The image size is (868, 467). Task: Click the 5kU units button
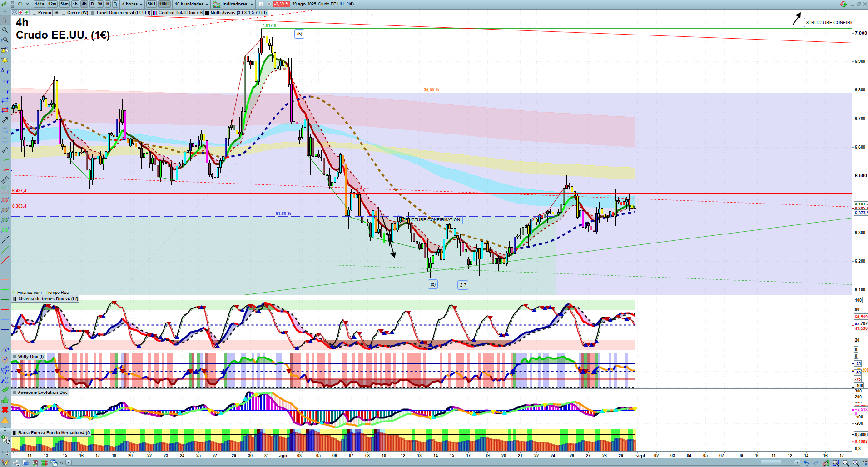click(x=151, y=4)
